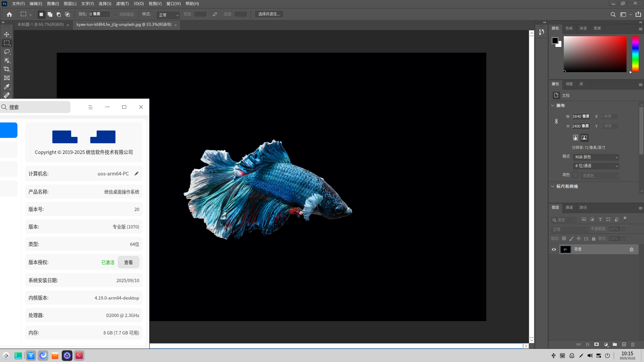
Task: Toggle the layer filter switch
Action: coord(625,219)
